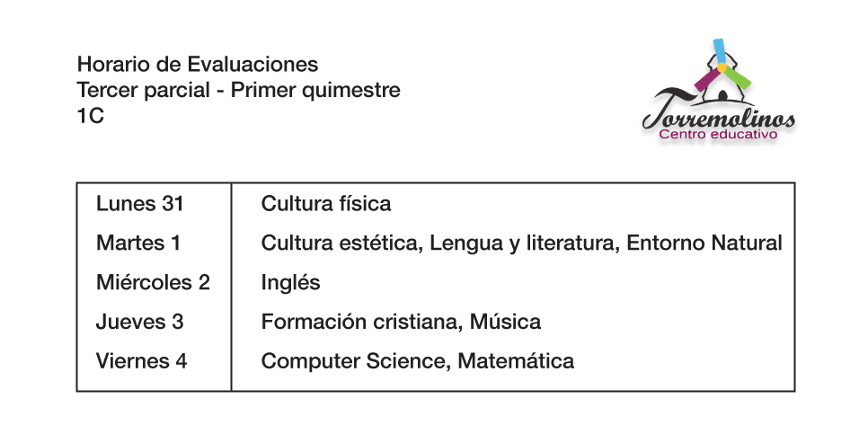Screen dimensions: 868x425
Task: Click 'Matemática' in Friday's subjects
Action: (516, 361)
